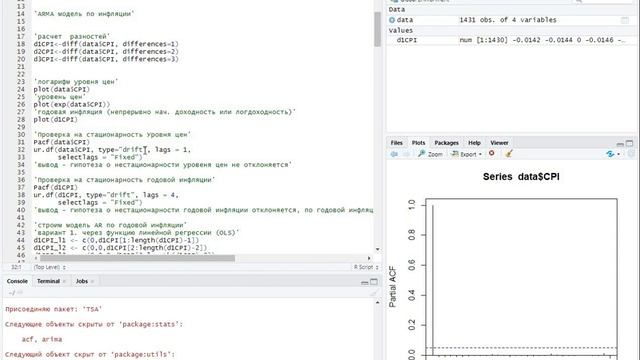View data table via grid icon
The image size is (640, 360).
coord(625,20)
